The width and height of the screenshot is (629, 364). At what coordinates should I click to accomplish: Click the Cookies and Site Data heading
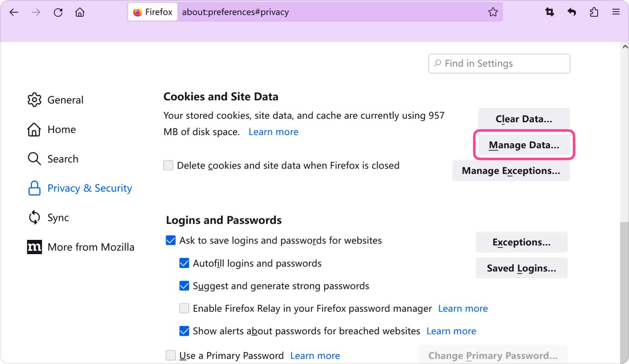pos(221,96)
